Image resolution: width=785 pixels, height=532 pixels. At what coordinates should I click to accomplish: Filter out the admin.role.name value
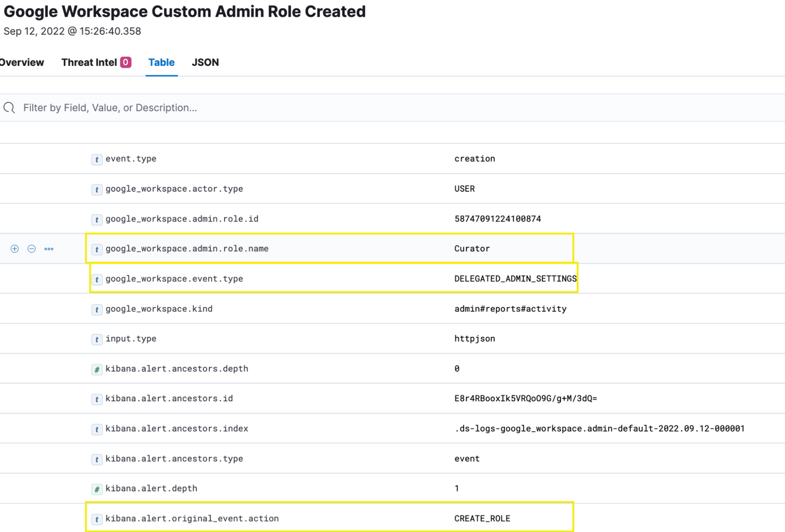(32, 249)
